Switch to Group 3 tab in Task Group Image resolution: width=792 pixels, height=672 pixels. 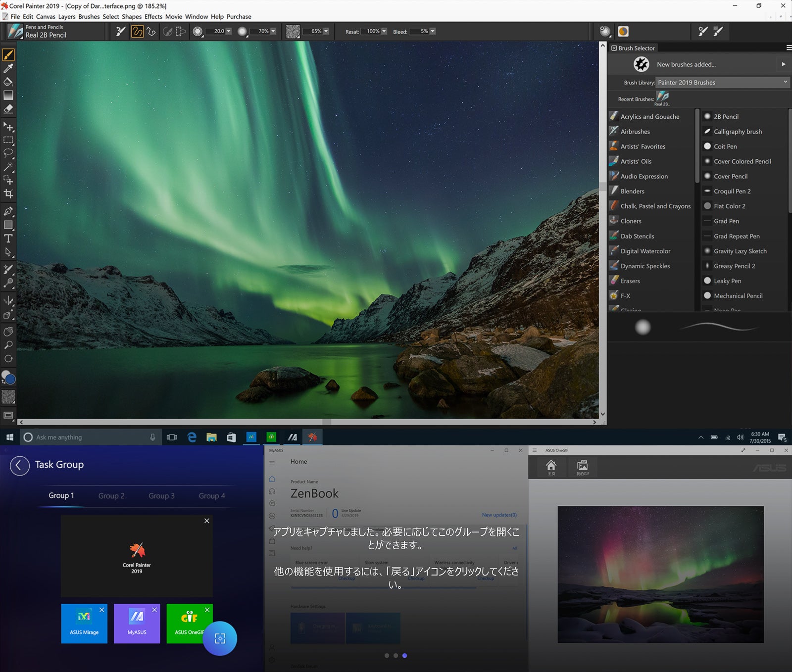click(161, 496)
